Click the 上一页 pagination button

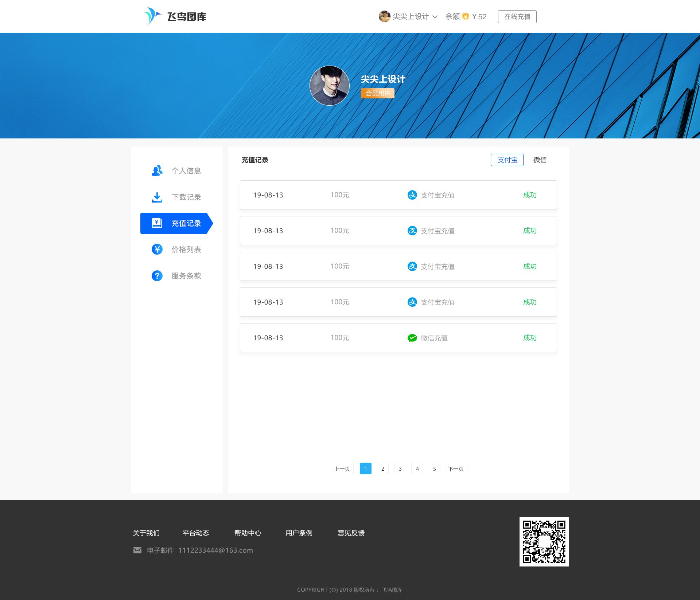point(342,468)
